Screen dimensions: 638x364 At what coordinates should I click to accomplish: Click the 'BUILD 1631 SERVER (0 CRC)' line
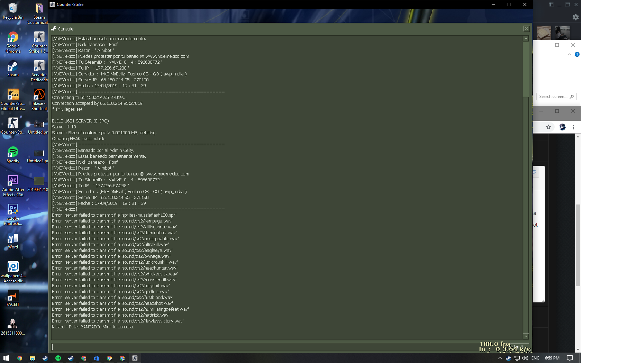[80, 121]
